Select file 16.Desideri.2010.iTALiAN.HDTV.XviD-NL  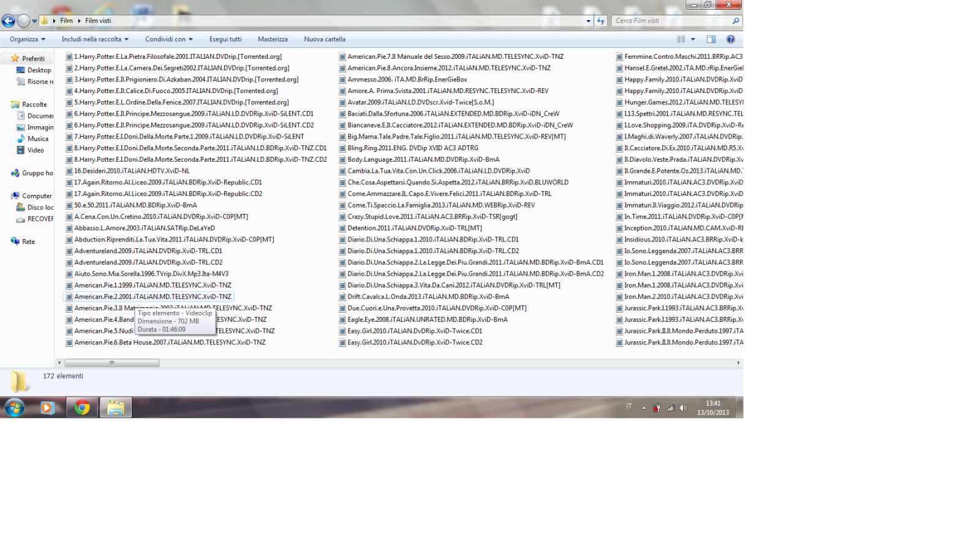click(x=132, y=171)
